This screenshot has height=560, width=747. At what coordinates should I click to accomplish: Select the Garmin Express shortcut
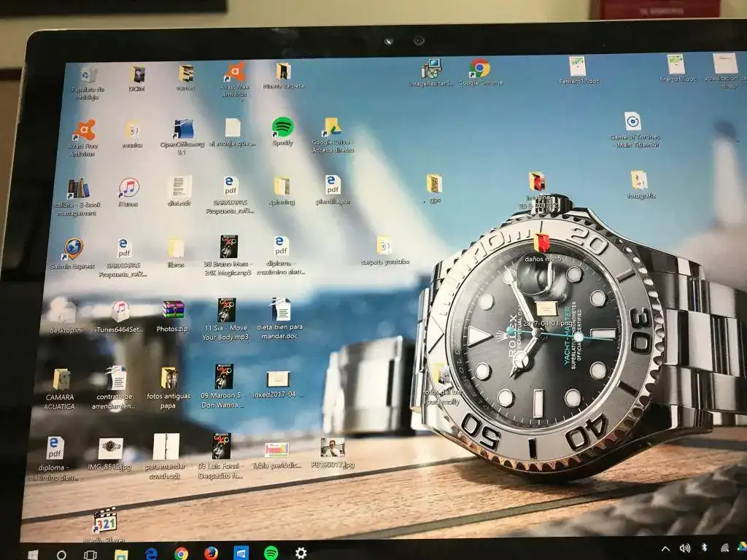point(73,249)
